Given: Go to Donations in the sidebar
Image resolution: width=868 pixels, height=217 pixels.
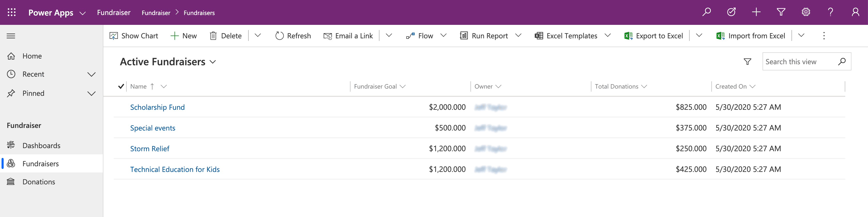Looking at the screenshot, I should (x=39, y=182).
